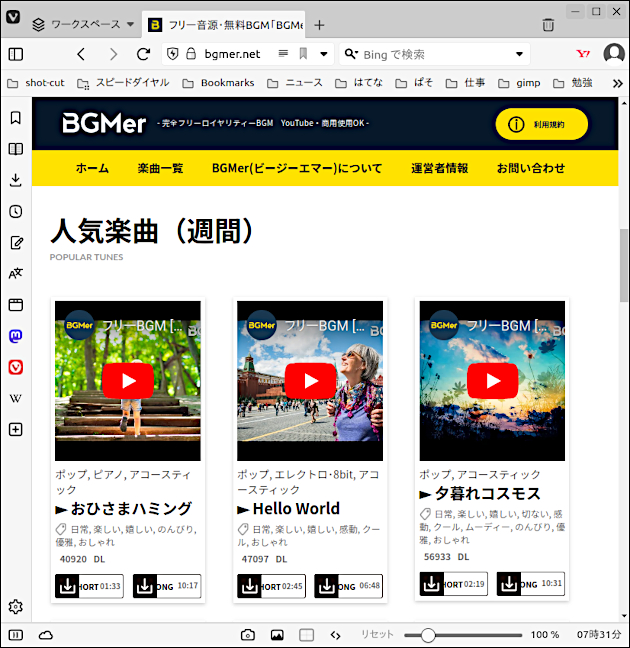Open Window panel in sidebar
Viewport: 630px width, 648px height.
(x=16, y=305)
